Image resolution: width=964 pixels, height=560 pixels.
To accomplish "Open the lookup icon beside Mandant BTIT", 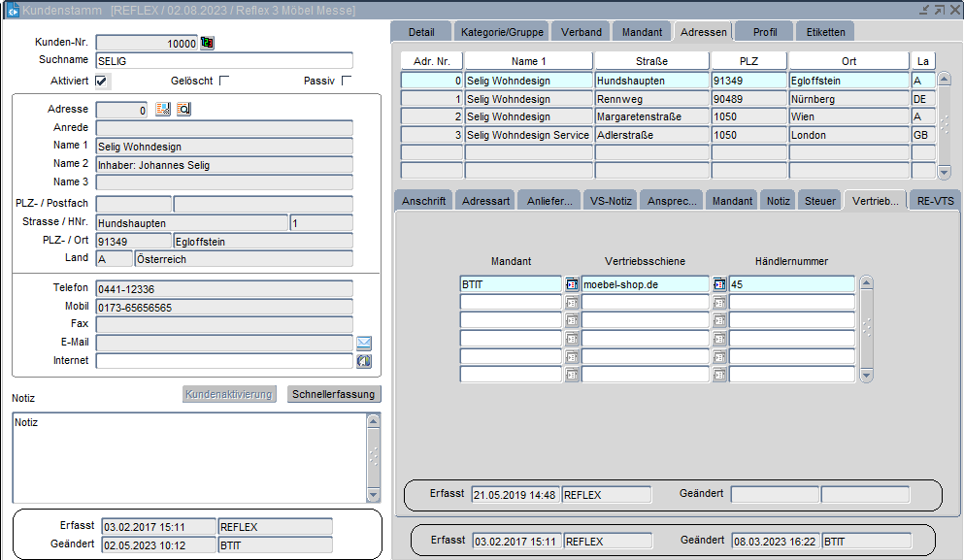I will coord(572,284).
